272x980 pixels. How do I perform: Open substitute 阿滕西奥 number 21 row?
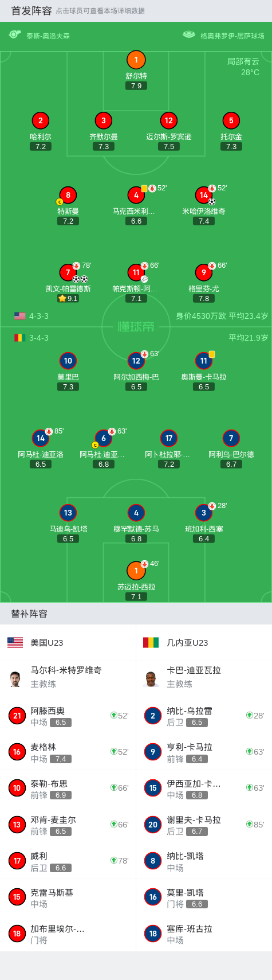pyautogui.click(x=68, y=716)
